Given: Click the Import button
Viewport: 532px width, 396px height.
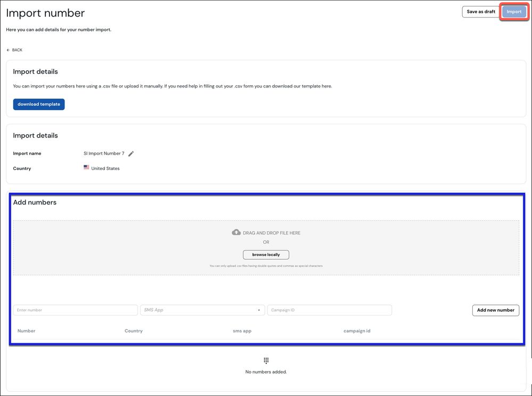Looking at the screenshot, I should [514, 12].
